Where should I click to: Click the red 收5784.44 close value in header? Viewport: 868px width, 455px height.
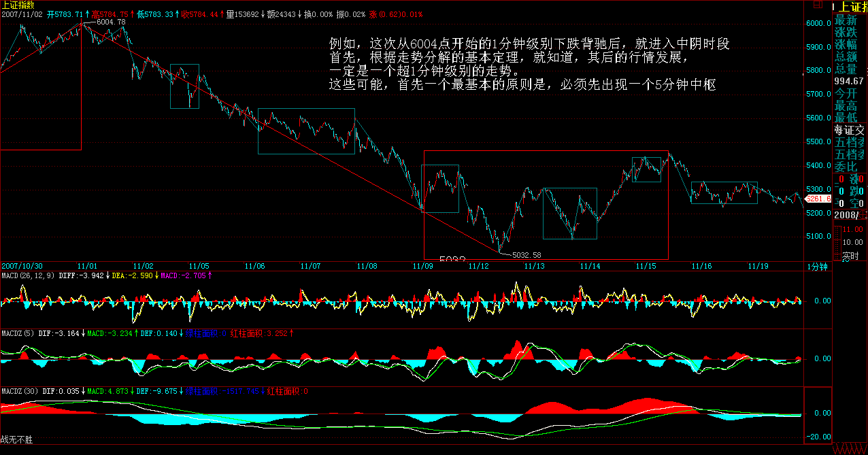tap(201, 14)
